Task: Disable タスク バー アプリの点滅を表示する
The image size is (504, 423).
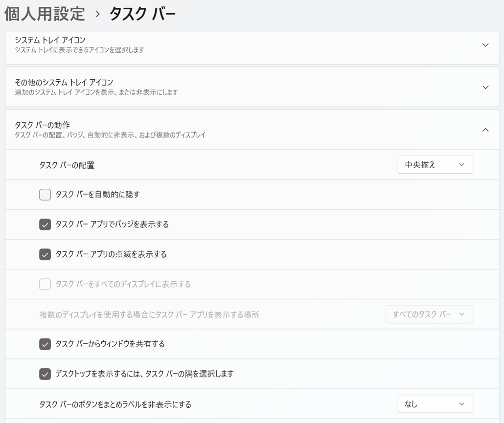Action: click(45, 254)
